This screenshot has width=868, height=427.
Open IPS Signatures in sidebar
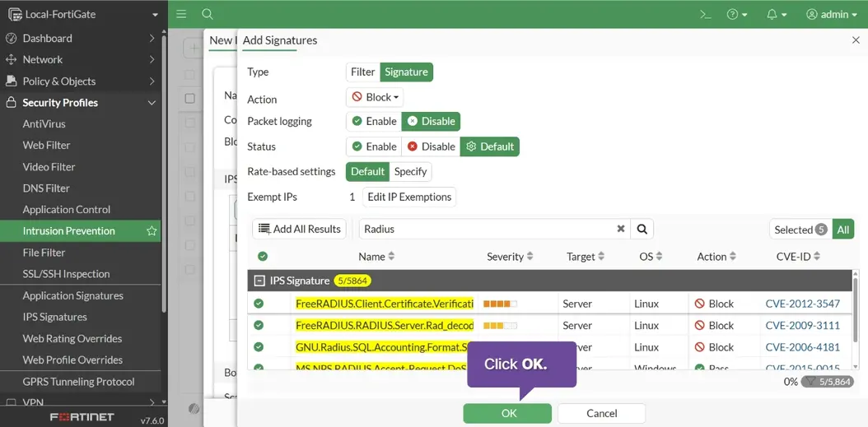pos(55,318)
